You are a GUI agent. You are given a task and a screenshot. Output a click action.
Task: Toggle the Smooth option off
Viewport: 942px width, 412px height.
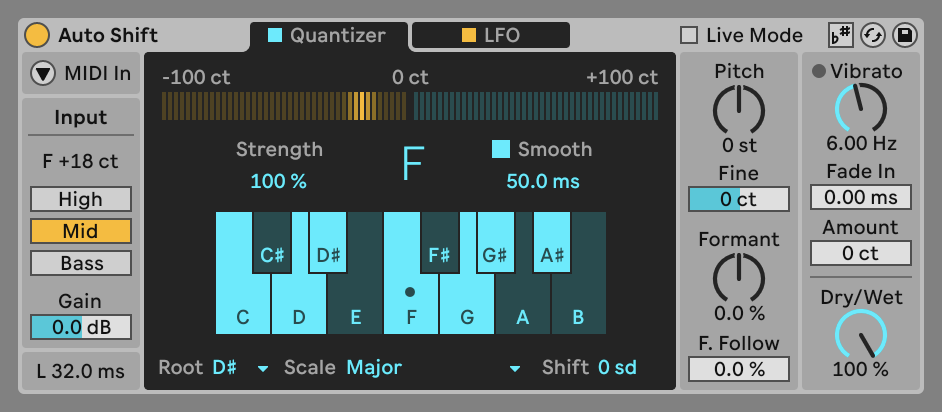click(x=501, y=149)
